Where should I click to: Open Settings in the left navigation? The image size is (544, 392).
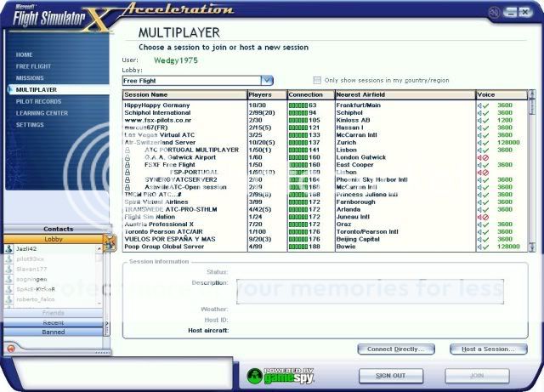pos(30,124)
